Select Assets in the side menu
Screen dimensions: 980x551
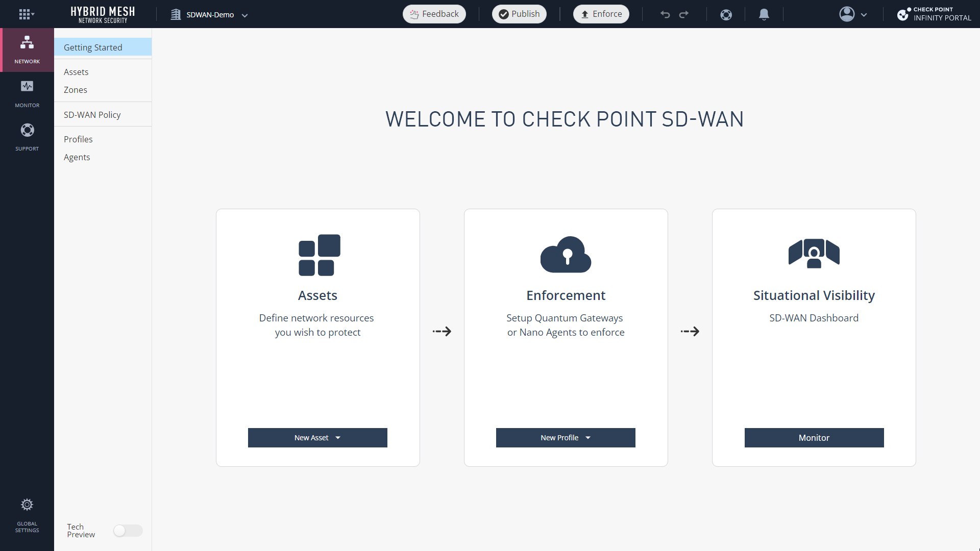pos(103,72)
